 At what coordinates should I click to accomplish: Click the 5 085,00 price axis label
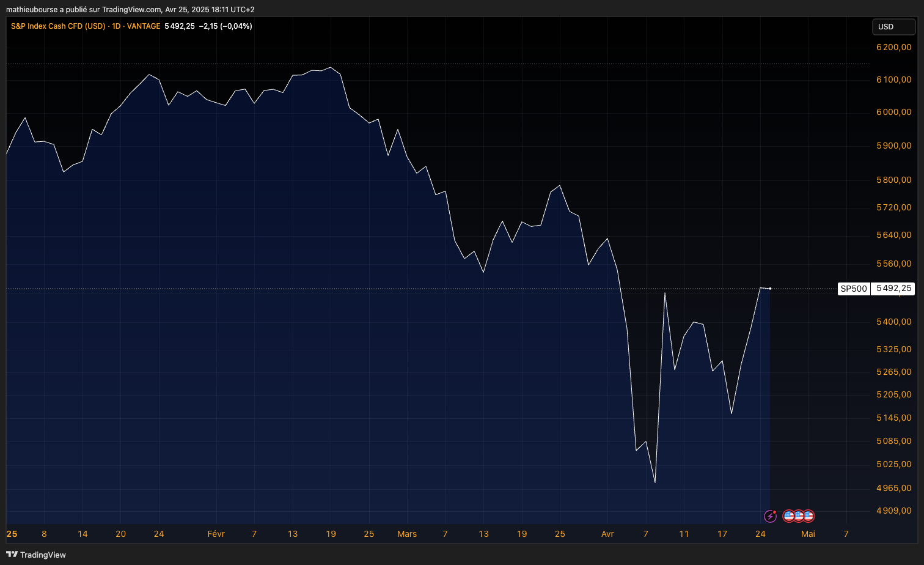point(893,441)
